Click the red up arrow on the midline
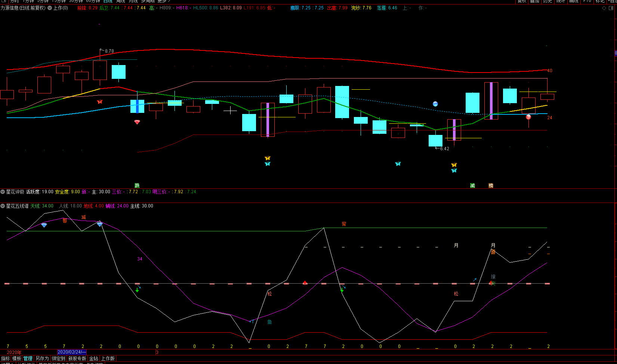 (x=305, y=283)
